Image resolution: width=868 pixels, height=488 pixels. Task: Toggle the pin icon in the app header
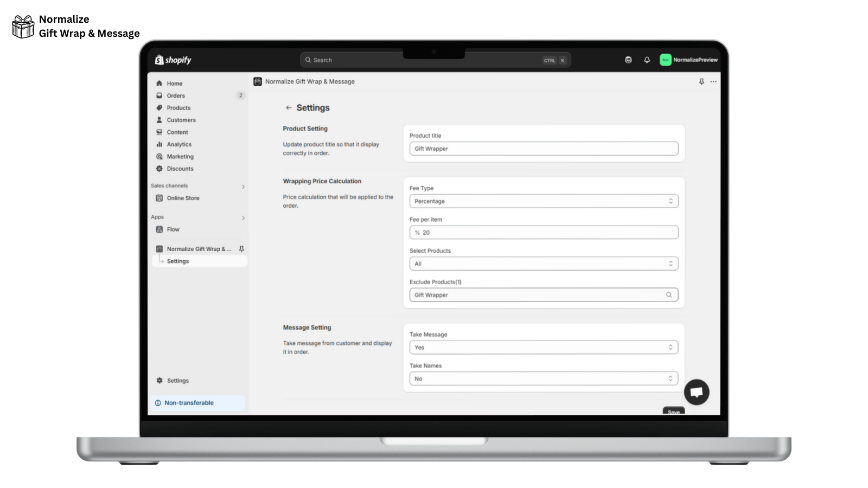pos(701,81)
